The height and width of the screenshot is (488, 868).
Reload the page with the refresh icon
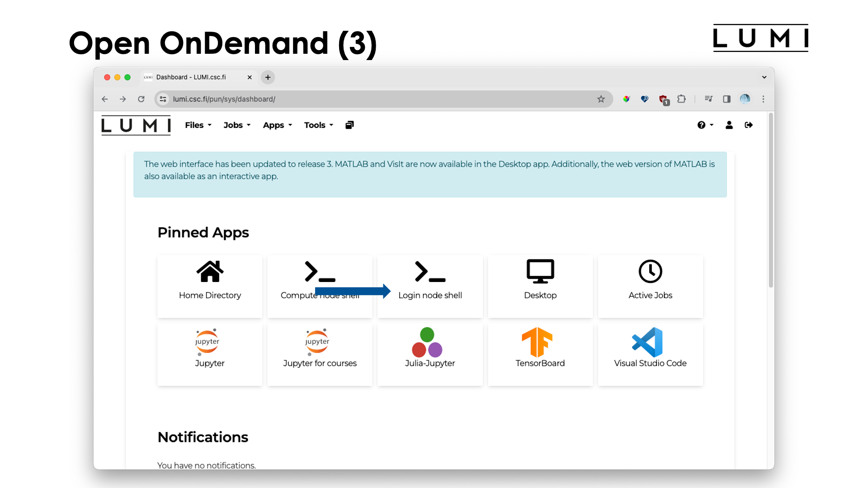[x=141, y=99]
